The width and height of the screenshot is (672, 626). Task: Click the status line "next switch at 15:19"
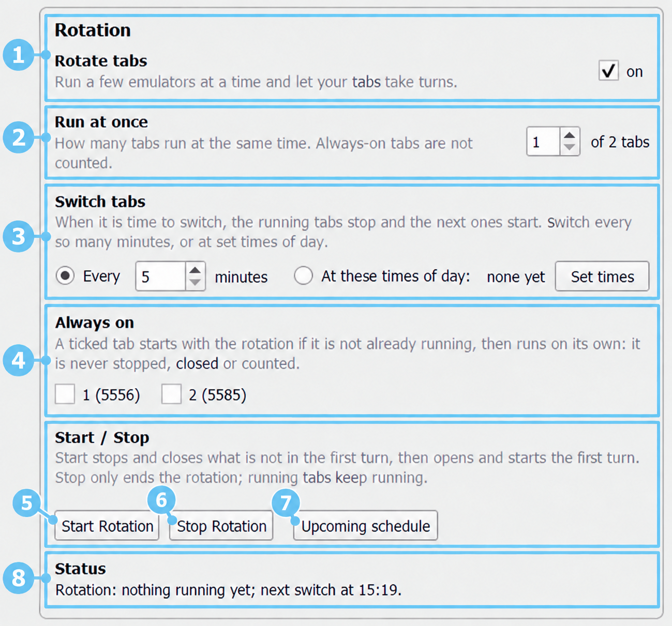coord(331,590)
